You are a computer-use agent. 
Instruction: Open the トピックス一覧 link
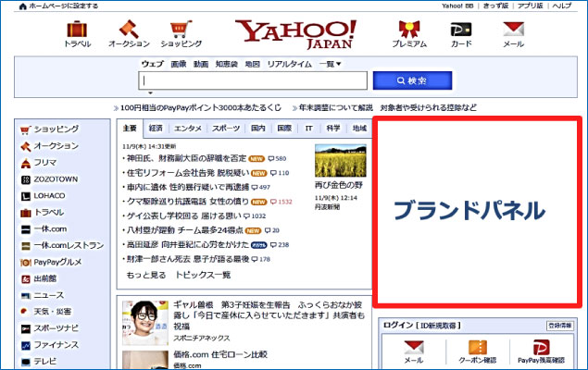[x=203, y=276]
